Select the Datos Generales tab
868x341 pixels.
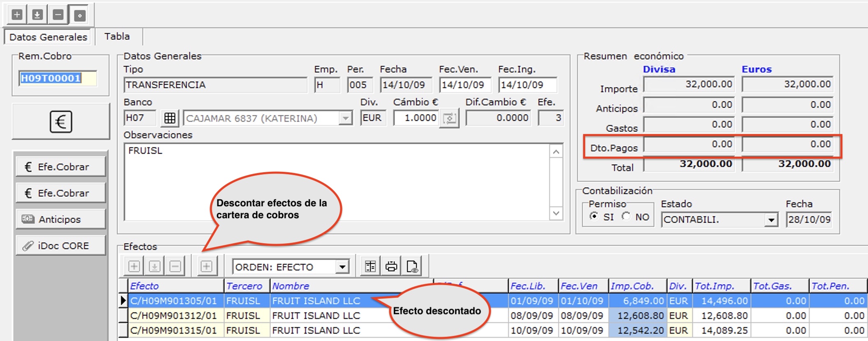(48, 37)
